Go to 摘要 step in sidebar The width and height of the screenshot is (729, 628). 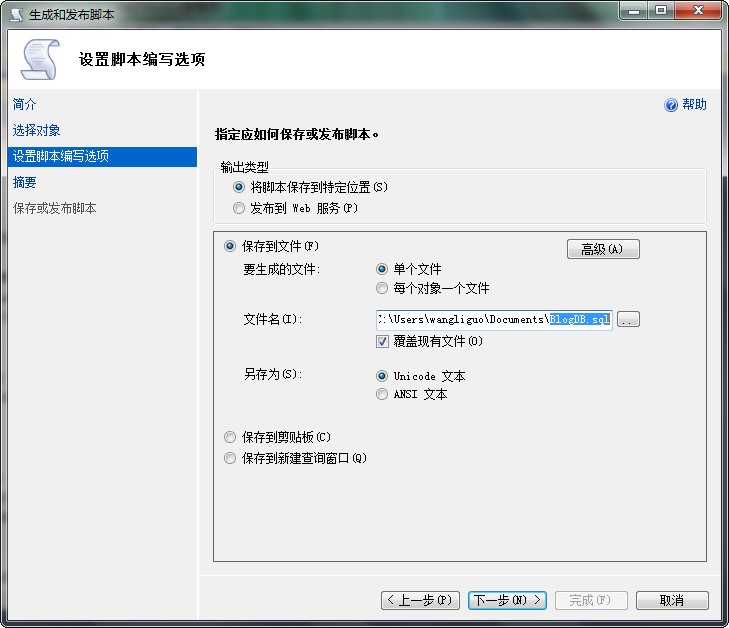[x=25, y=182]
